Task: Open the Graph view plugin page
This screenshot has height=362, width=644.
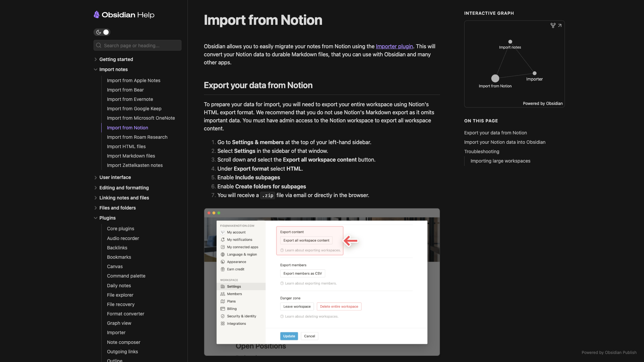Action: pyautogui.click(x=119, y=323)
